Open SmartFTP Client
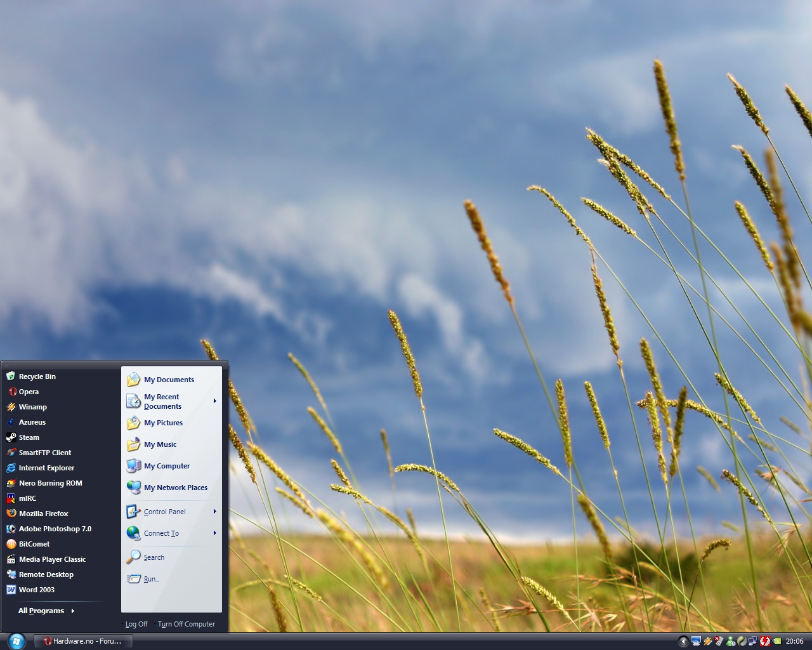The image size is (812, 650). (x=38, y=453)
